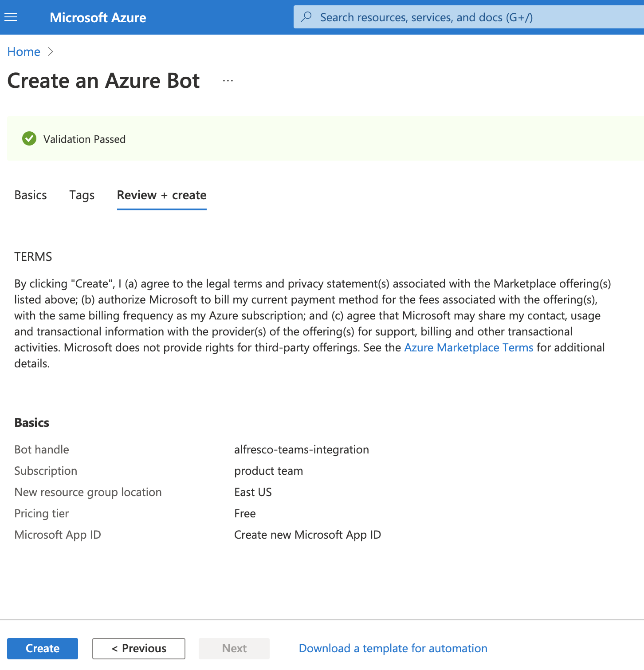Click the New resource group location label
644x670 pixels.
tap(88, 493)
